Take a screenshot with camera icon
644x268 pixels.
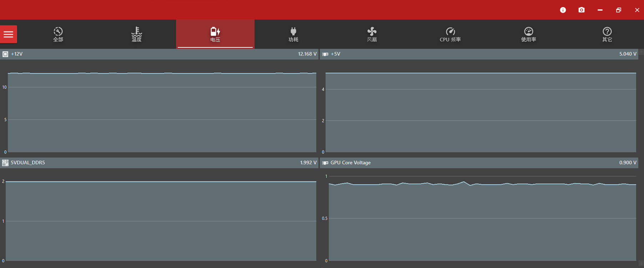coord(582,10)
